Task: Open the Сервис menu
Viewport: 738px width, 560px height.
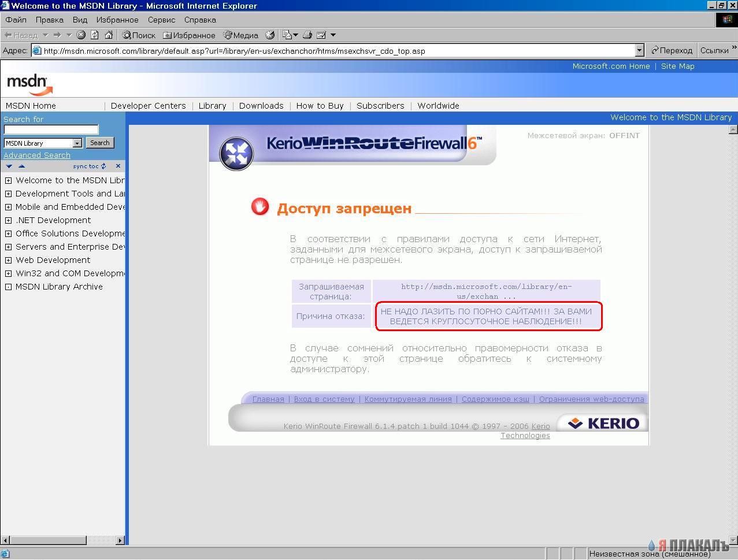Action: tap(161, 20)
